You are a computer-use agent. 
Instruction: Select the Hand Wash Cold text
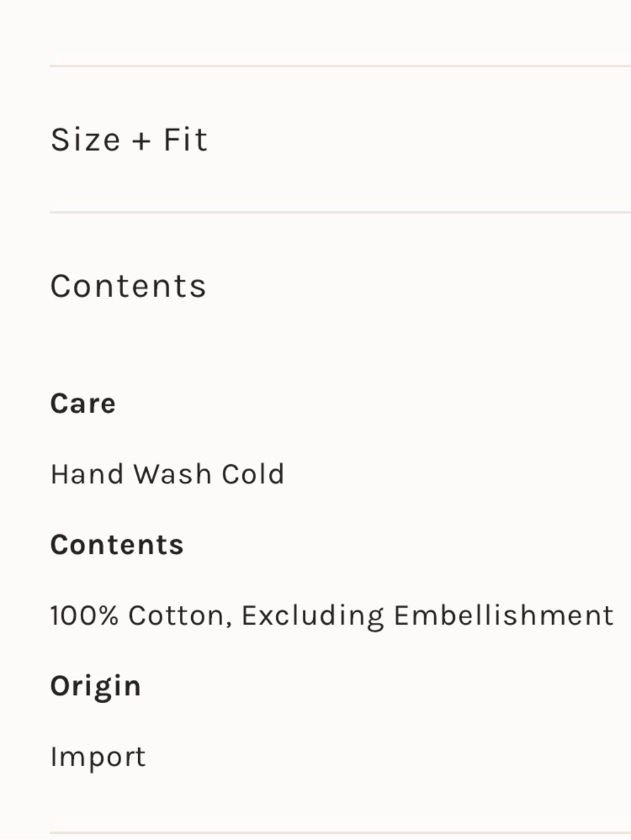coord(167,474)
